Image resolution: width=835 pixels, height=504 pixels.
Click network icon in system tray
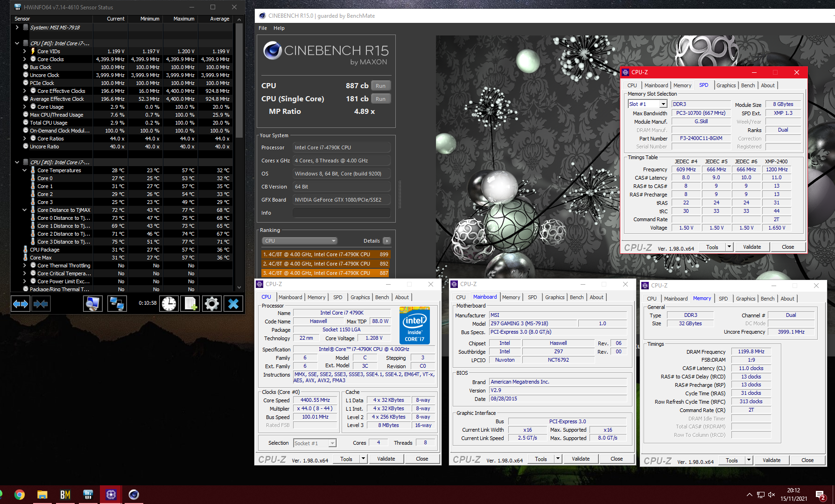point(760,495)
